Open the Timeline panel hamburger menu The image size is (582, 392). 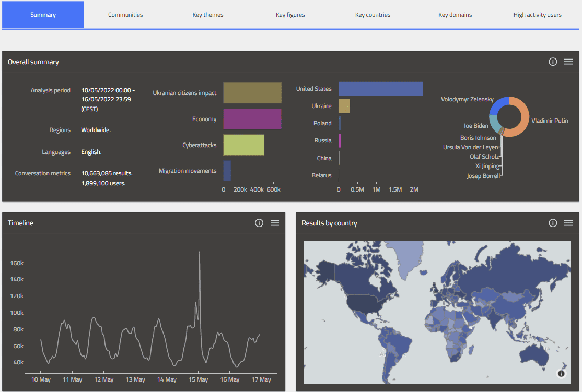(x=275, y=223)
